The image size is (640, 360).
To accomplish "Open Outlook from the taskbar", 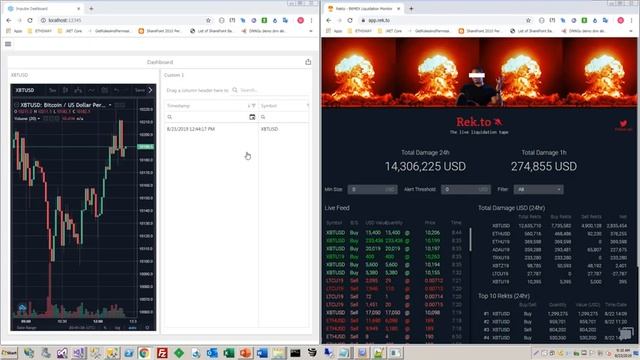I will tap(212, 353).
